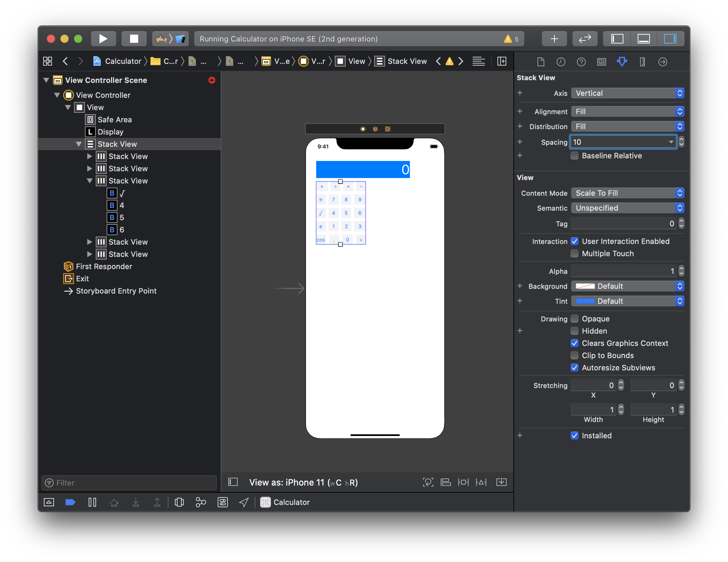728x562 pixels.
Task: Open the Axis dropdown menu
Action: (x=627, y=93)
